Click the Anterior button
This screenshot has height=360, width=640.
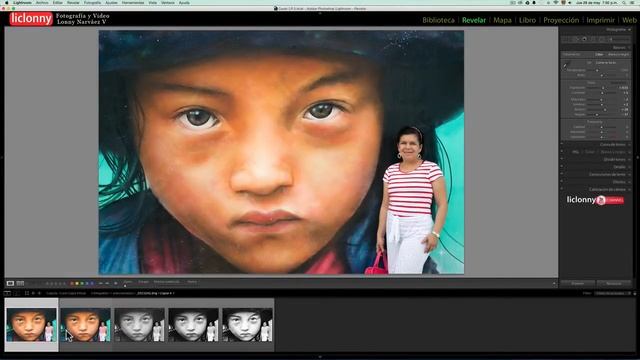pos(578,283)
